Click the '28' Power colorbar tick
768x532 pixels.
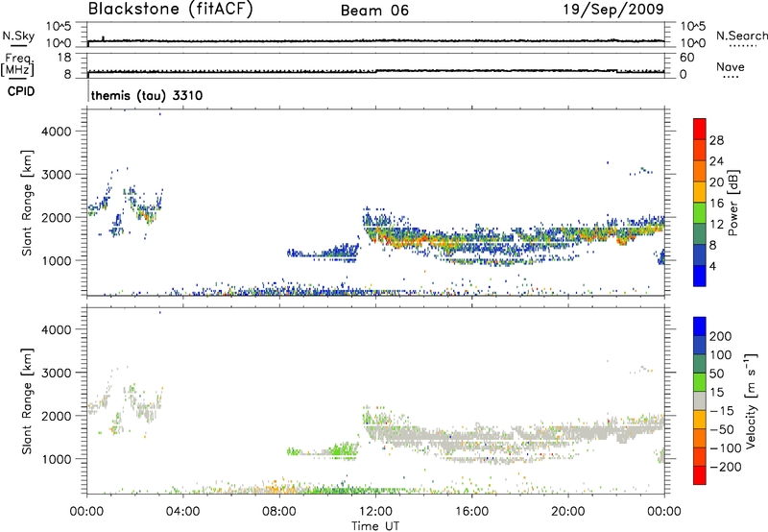[x=716, y=140]
